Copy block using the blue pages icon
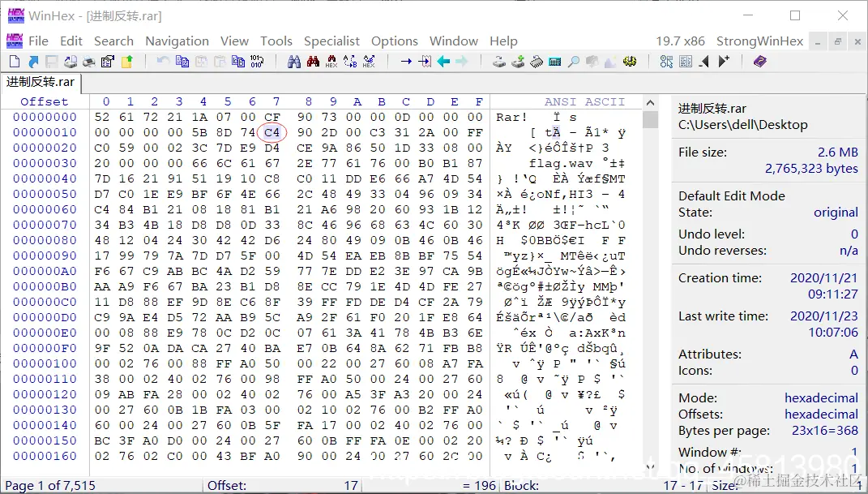 pyautogui.click(x=182, y=61)
